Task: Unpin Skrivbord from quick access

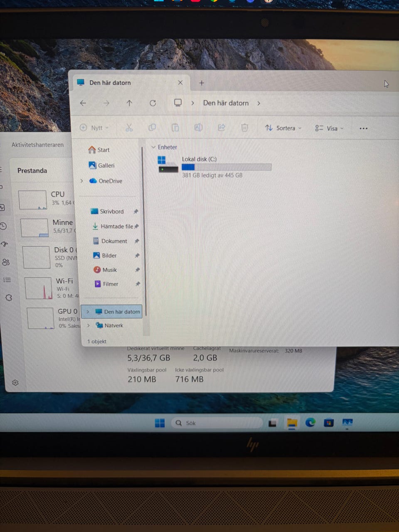Action: click(x=136, y=212)
